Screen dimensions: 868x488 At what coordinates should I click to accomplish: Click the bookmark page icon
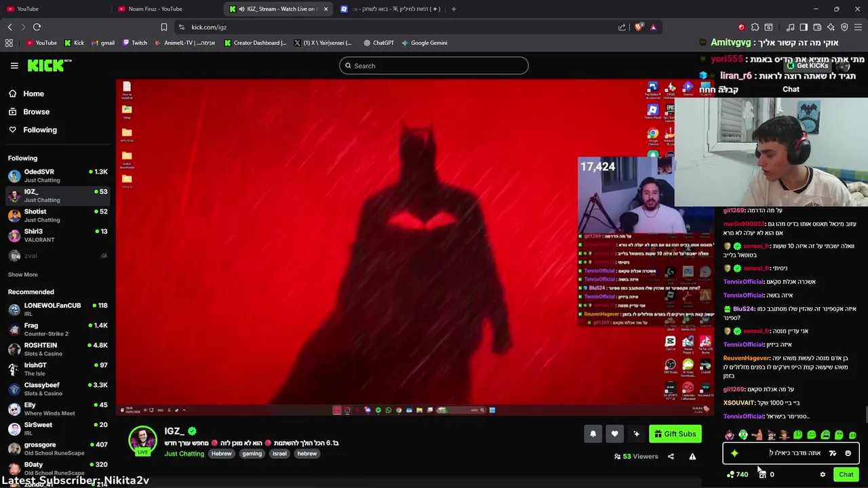coord(163,27)
